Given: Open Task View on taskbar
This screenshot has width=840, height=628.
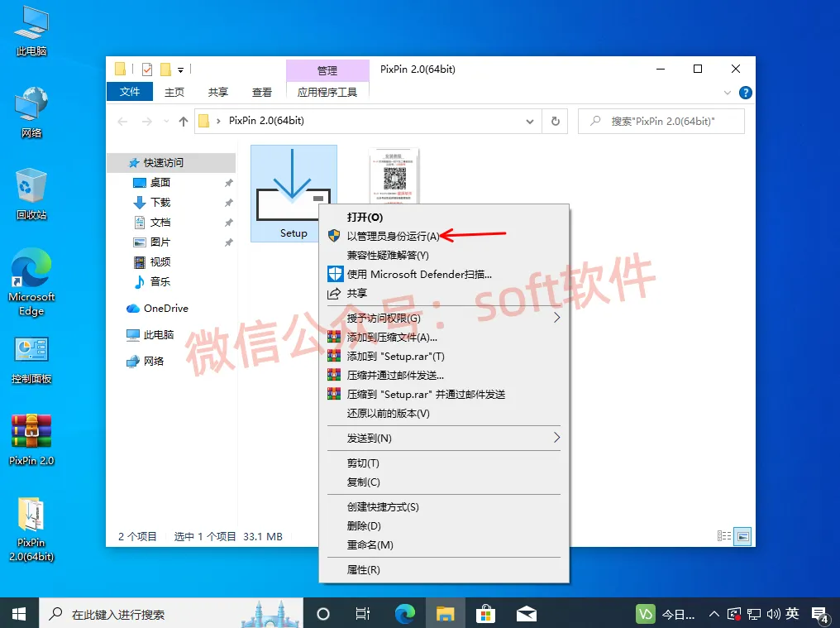Looking at the screenshot, I should (363, 613).
